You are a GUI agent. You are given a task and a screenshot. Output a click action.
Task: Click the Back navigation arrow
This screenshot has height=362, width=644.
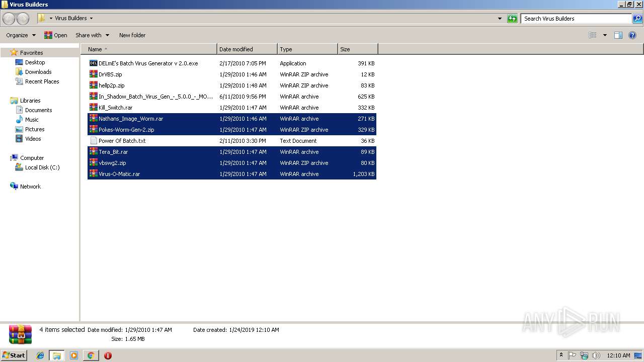[x=9, y=19]
